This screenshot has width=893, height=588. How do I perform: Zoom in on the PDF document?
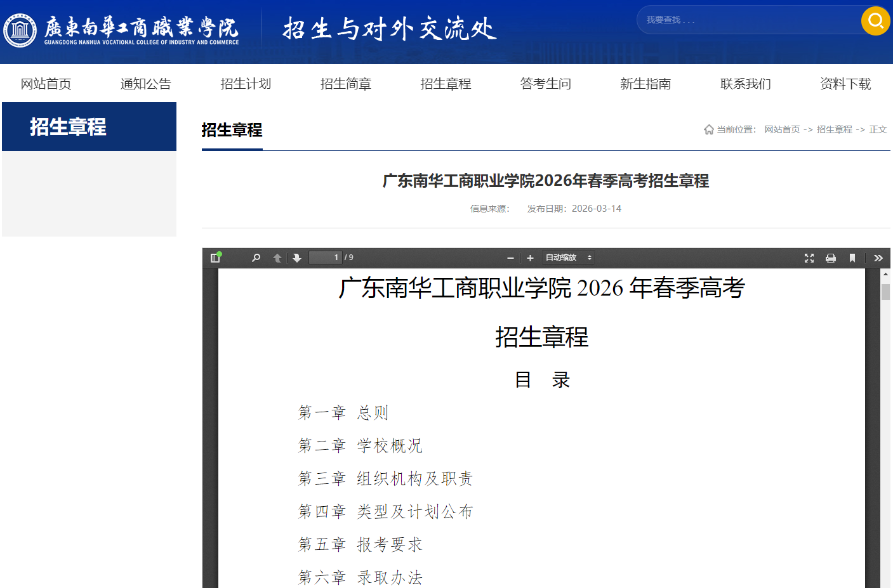point(530,258)
